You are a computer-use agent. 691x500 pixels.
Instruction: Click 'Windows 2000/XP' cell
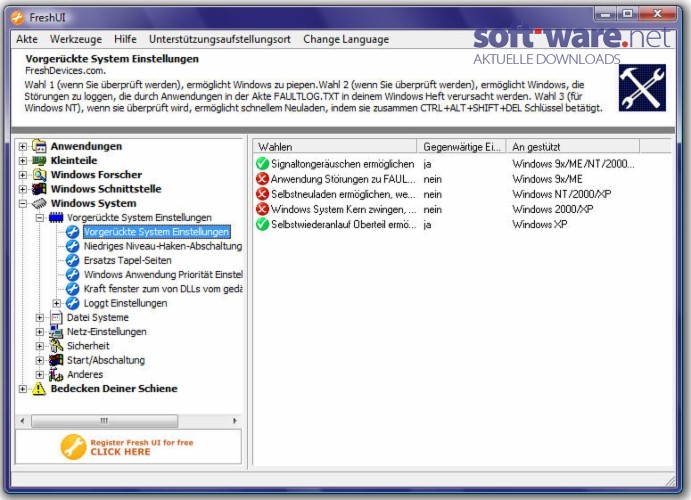[x=553, y=209]
